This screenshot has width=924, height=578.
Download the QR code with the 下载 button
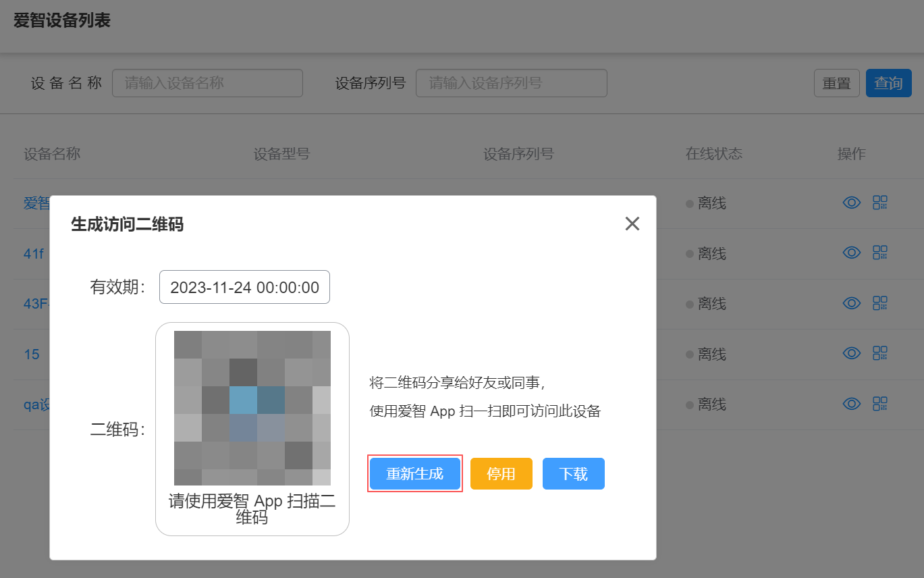pyautogui.click(x=573, y=473)
